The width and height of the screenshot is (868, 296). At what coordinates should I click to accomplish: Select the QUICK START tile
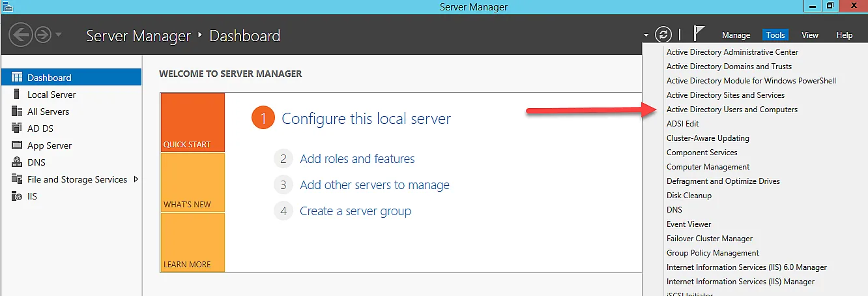click(x=192, y=123)
